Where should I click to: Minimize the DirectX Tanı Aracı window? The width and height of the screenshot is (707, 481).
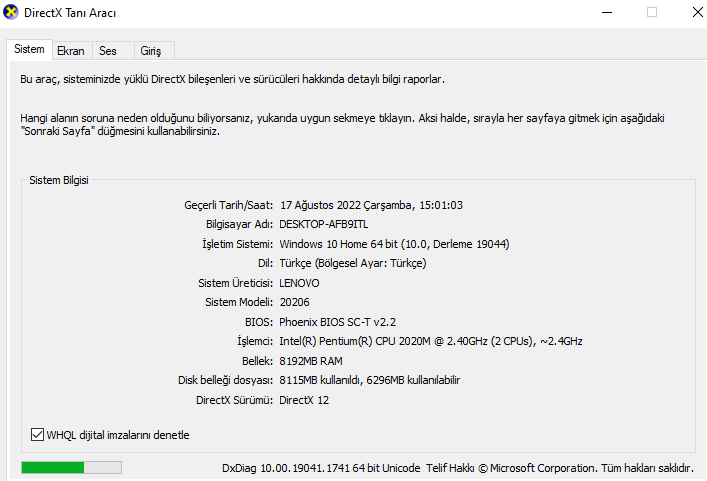pyautogui.click(x=607, y=12)
